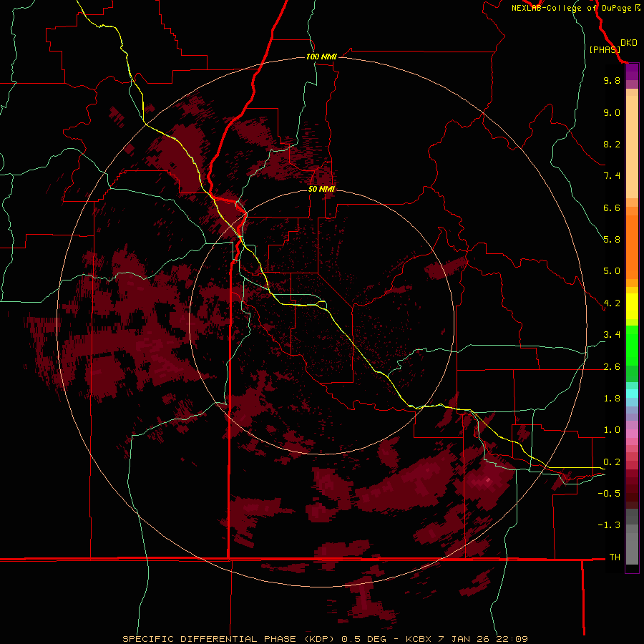
Task: Click the 9.0 scale value
Action: pyautogui.click(x=612, y=112)
